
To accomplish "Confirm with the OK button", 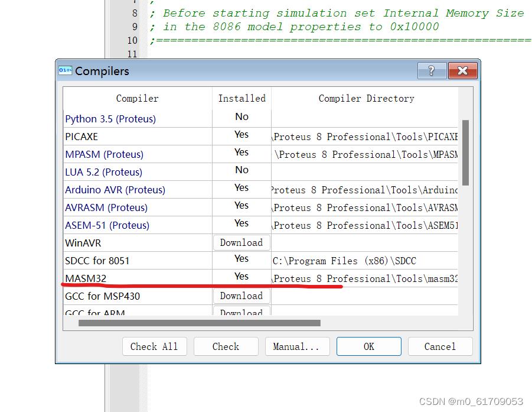I will [x=368, y=346].
